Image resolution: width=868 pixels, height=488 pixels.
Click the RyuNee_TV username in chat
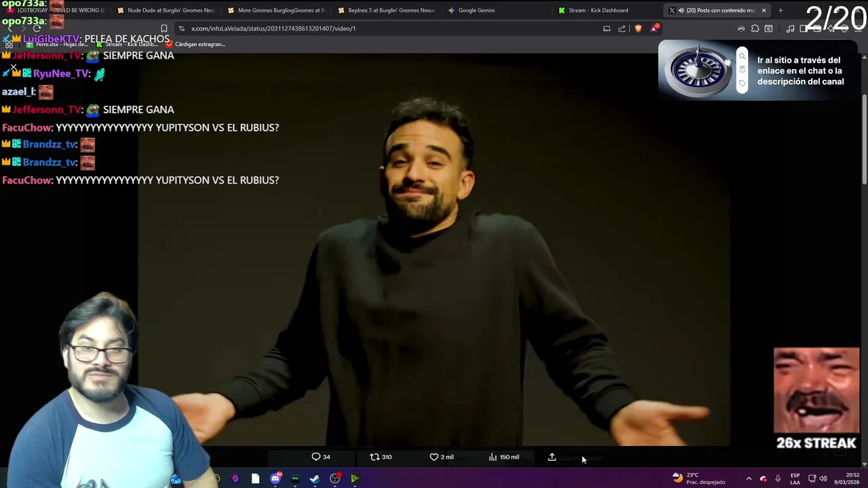pyautogui.click(x=61, y=73)
